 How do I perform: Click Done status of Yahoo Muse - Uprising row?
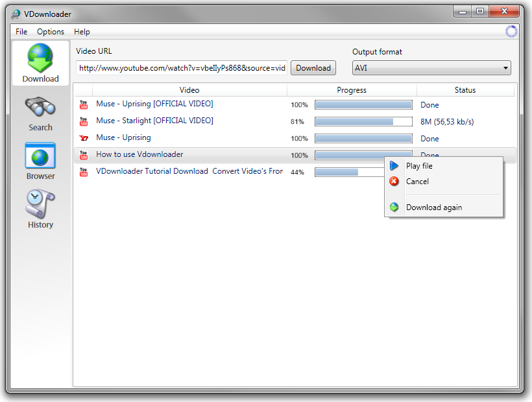pyautogui.click(x=429, y=139)
